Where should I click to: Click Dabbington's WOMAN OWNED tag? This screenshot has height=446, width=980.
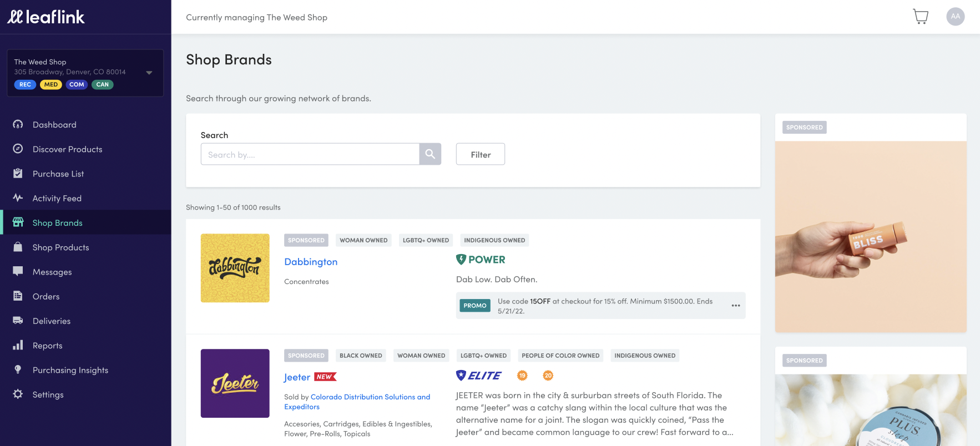tap(363, 240)
